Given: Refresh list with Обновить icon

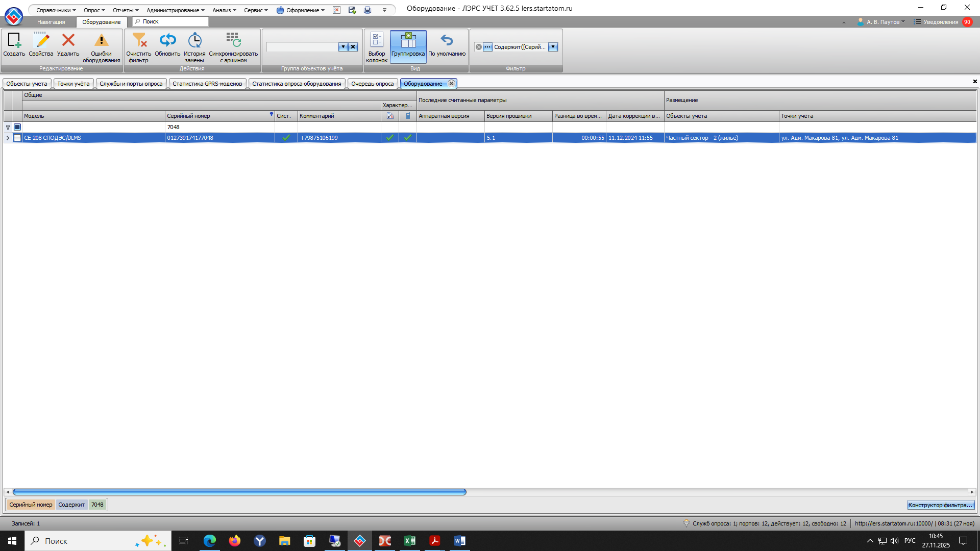Looking at the screenshot, I should click(x=167, y=40).
